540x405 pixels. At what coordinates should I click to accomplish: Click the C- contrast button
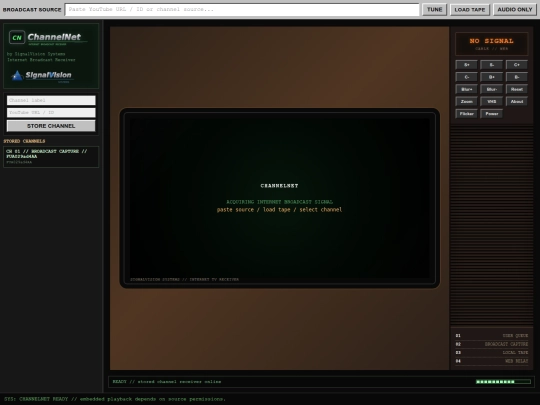pyautogui.click(x=466, y=77)
